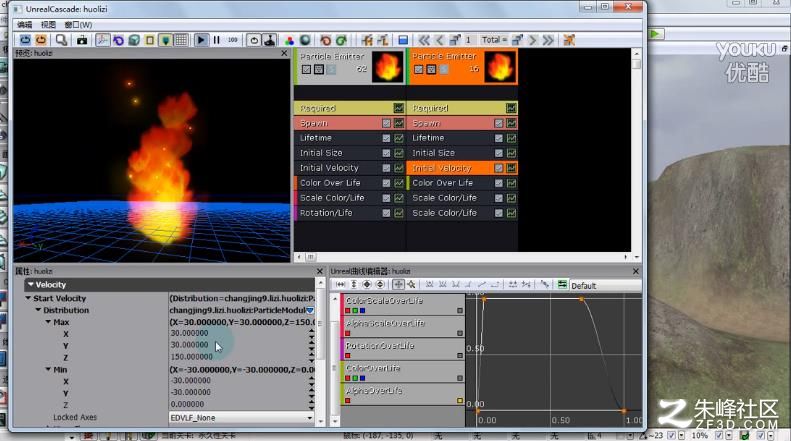Jump to lowest LOD double-arrow icon
The image size is (791, 441).
click(424, 40)
